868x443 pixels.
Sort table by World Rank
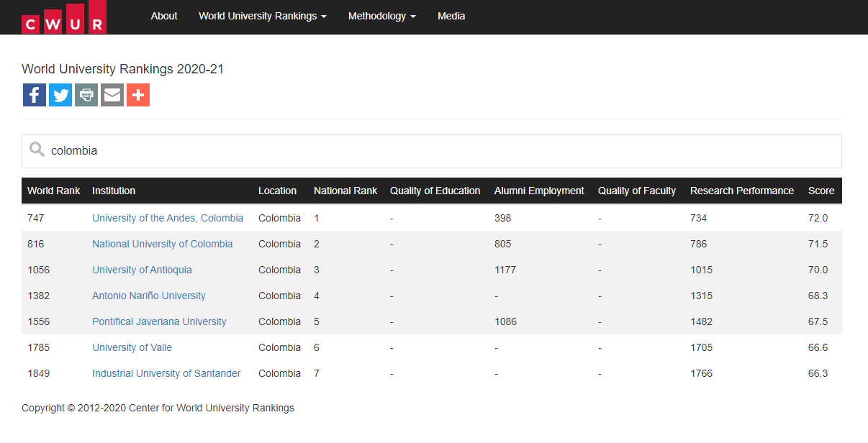pos(54,191)
